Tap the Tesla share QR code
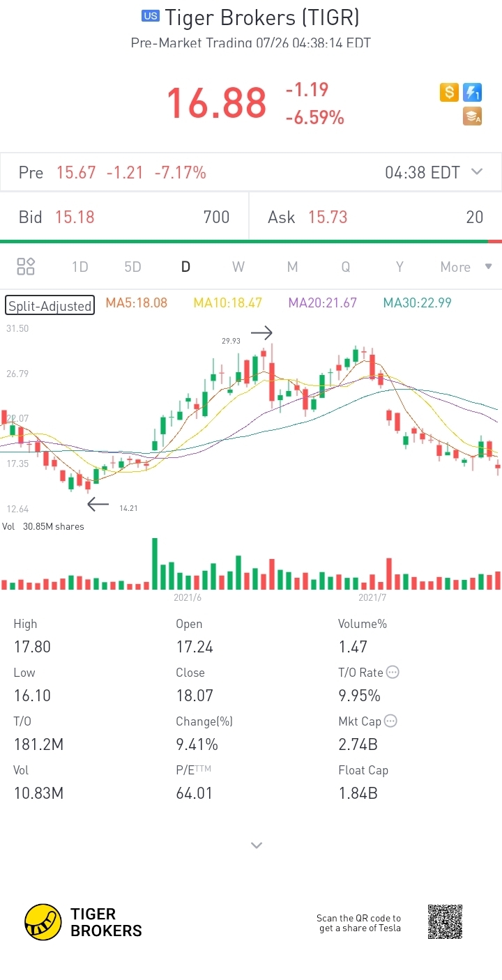 coord(445,922)
